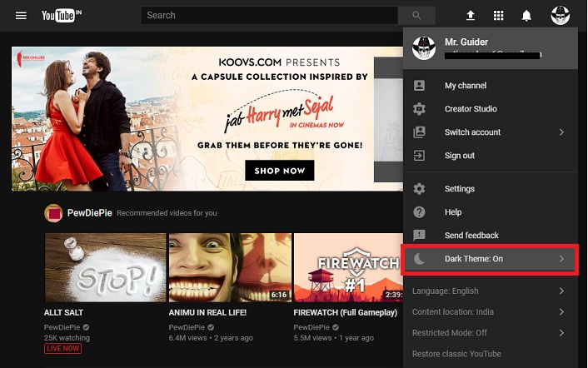Click the LIVE NOW badge
The width and height of the screenshot is (588, 368).
[x=62, y=349]
